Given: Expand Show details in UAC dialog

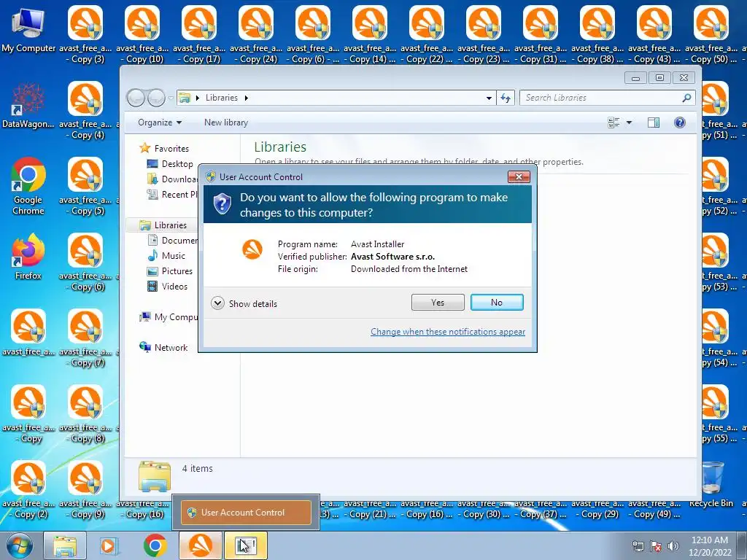Looking at the screenshot, I should tap(244, 303).
